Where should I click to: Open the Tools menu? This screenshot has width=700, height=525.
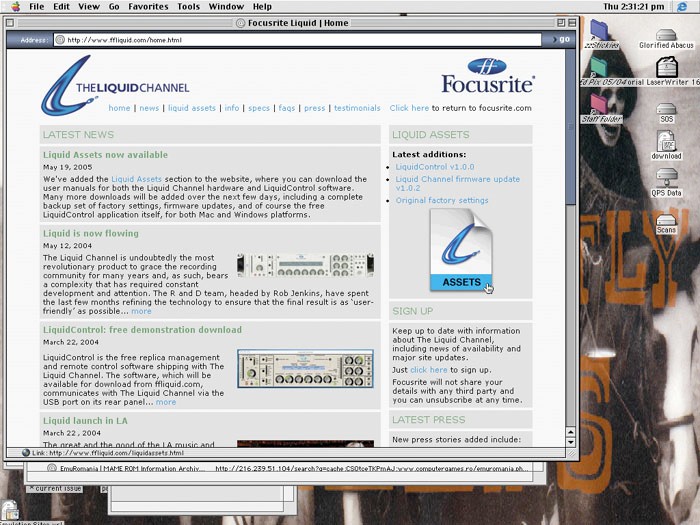188,7
